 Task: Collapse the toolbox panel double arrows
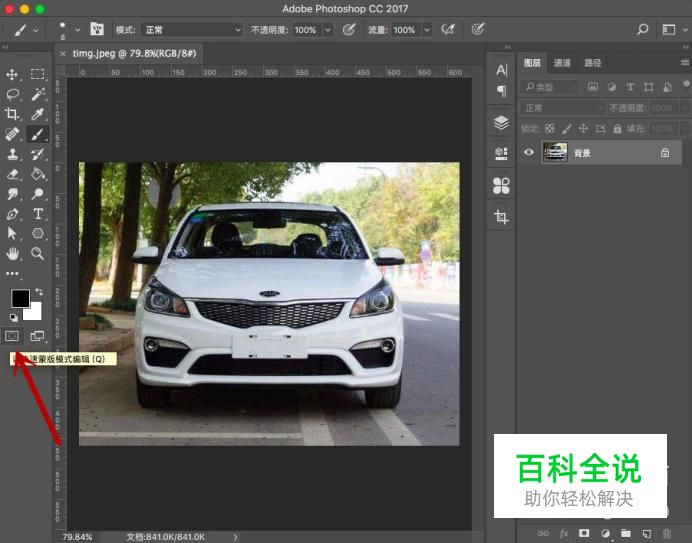(x=5, y=46)
